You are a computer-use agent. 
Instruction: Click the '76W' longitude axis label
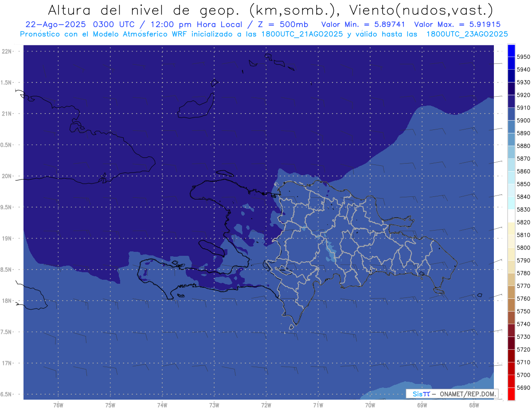[x=58, y=405]
